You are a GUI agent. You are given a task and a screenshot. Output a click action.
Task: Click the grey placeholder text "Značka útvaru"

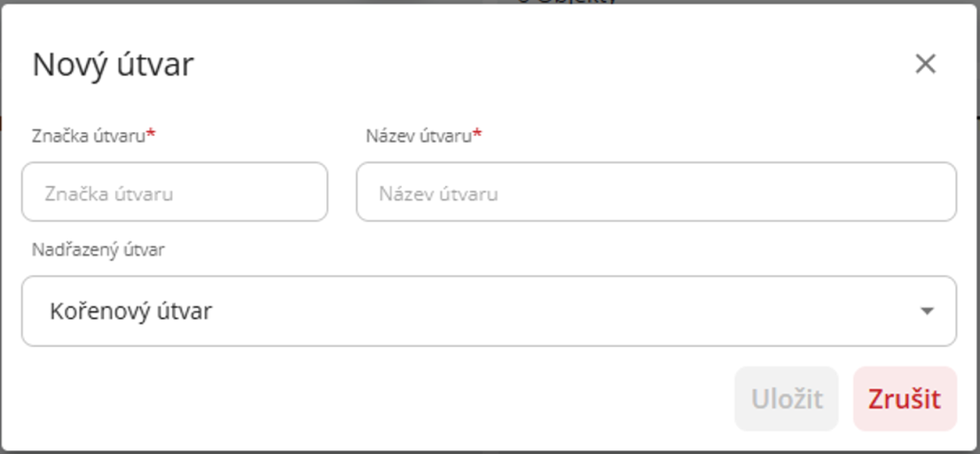[109, 193]
